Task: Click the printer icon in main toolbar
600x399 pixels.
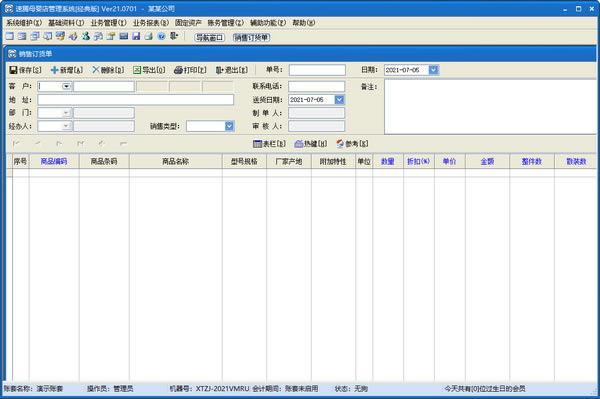Action: [x=148, y=36]
